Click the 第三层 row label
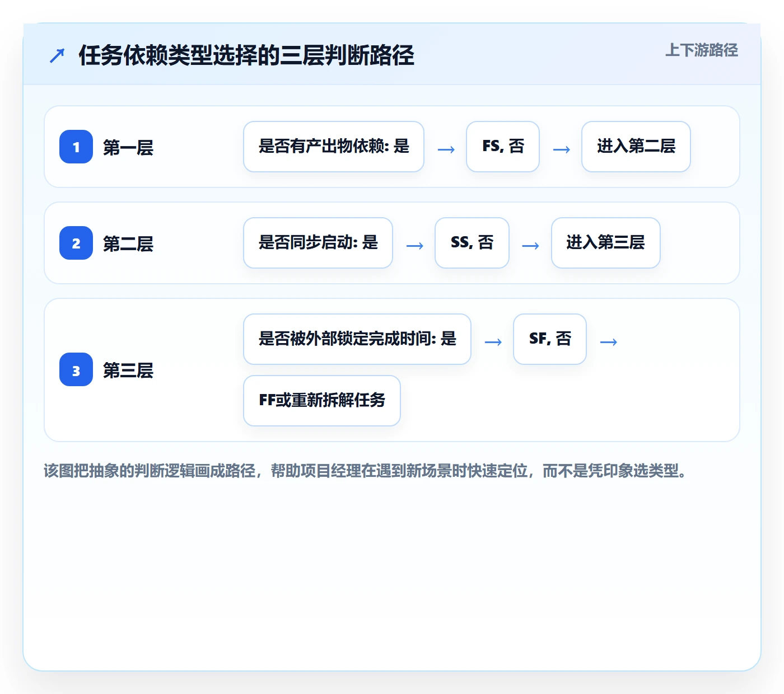The height and width of the screenshot is (694, 784). point(128,371)
